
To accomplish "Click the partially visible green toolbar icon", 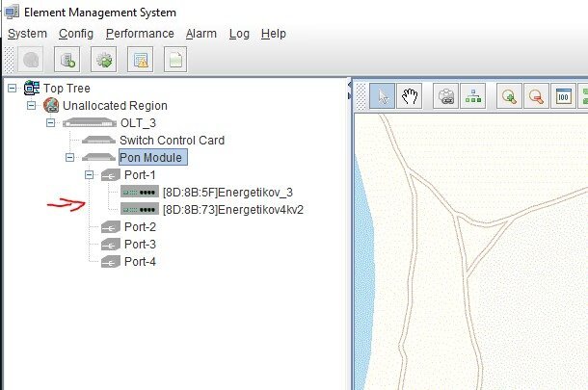I will coord(583,96).
